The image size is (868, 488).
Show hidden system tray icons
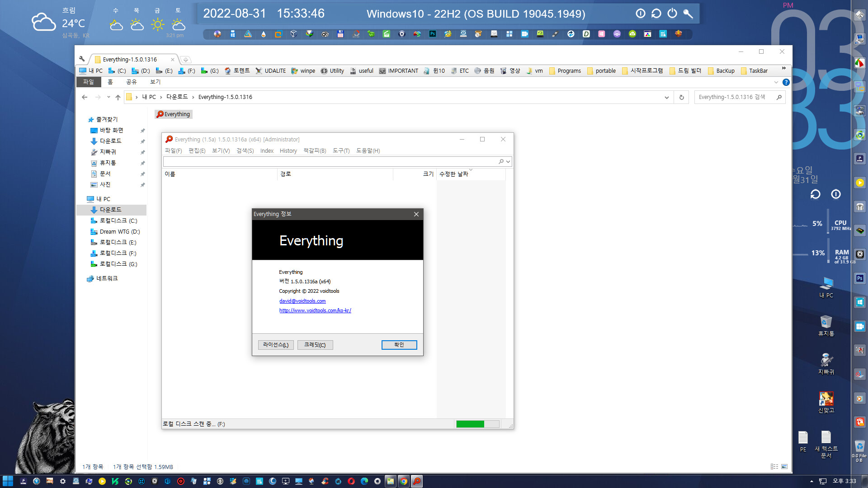point(811,481)
